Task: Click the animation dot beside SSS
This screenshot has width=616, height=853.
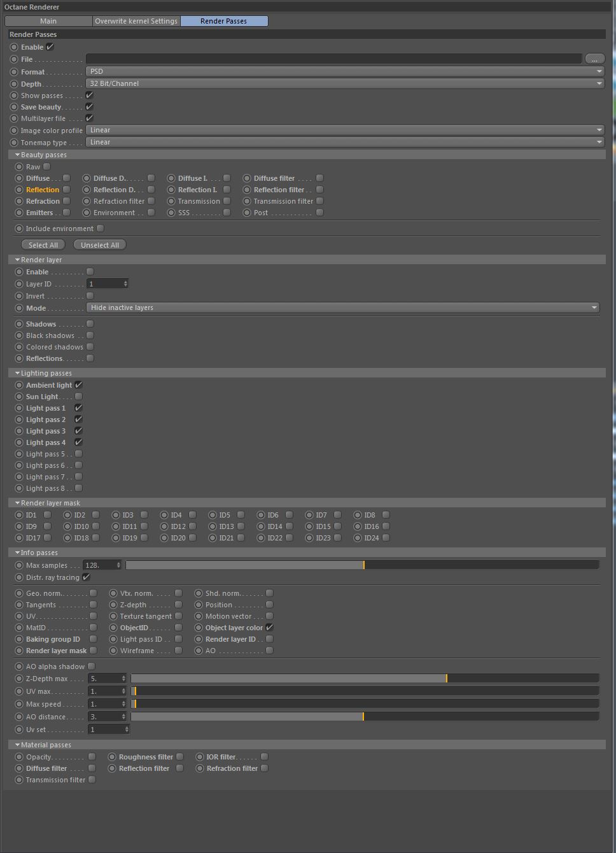Action: pyautogui.click(x=171, y=213)
